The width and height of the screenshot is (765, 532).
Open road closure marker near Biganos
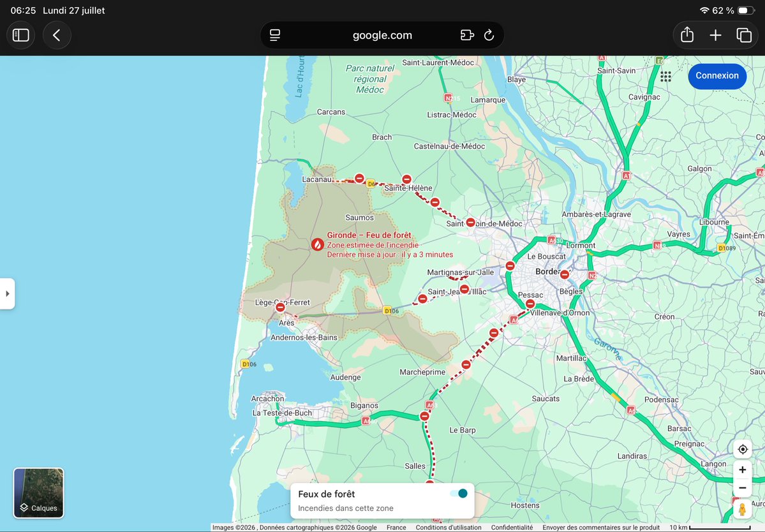[x=424, y=417]
